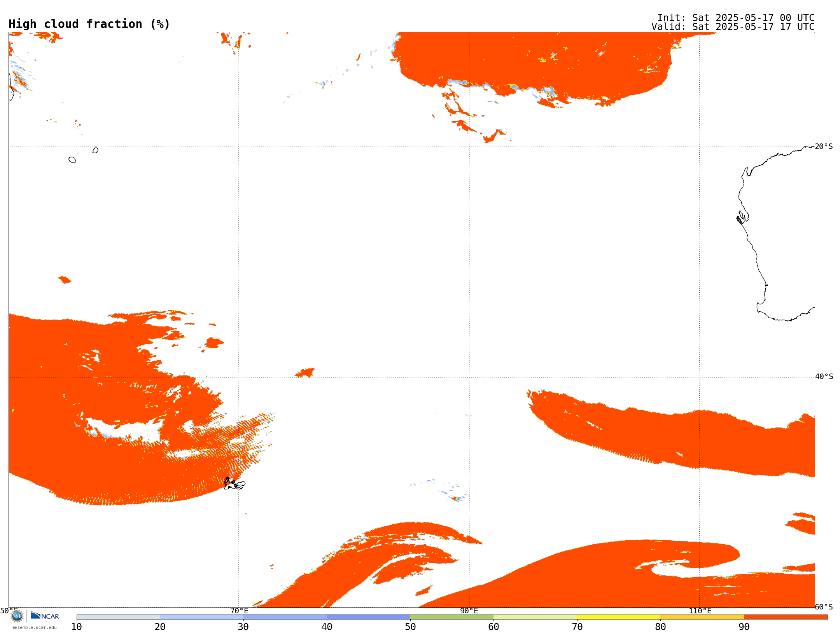840x632 pixels.
Task: Click the colorbar tick label 50
Action: point(410,627)
